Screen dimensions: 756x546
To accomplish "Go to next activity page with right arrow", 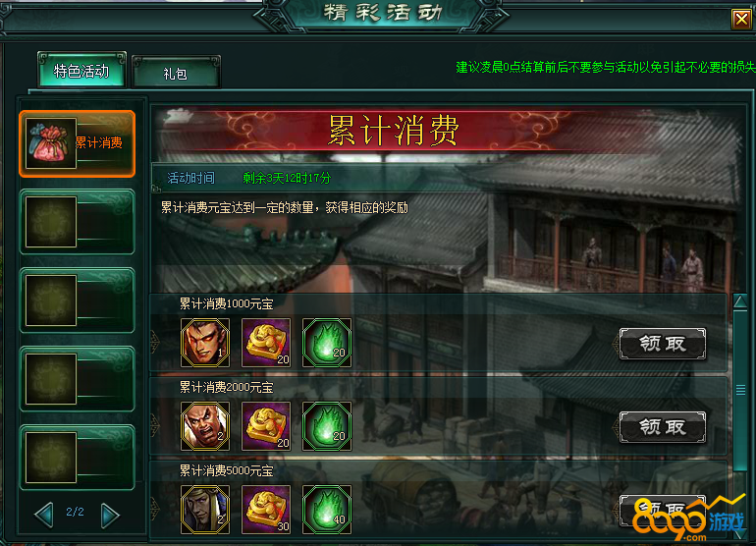I will pos(110,516).
